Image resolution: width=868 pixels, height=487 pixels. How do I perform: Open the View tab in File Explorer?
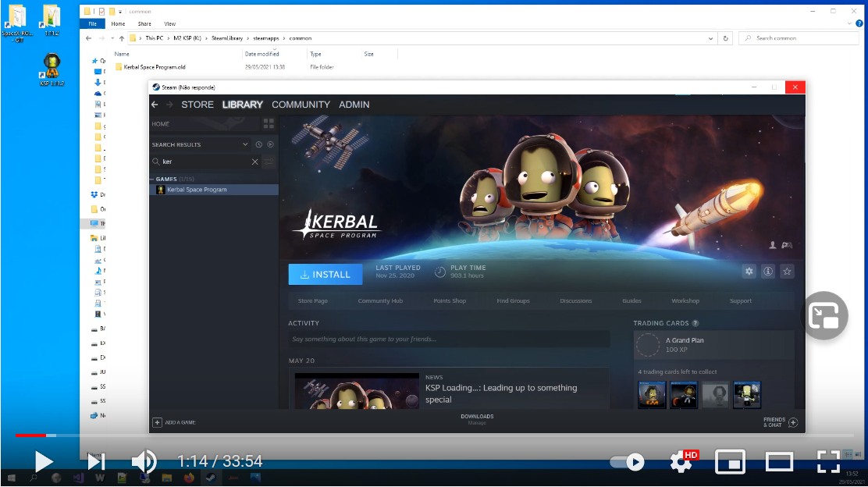pyautogui.click(x=170, y=23)
